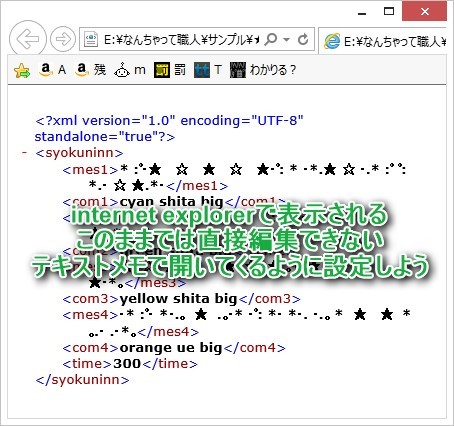Go back with the browser Back arrow
This screenshot has height=426, width=454.
[x=28, y=39]
